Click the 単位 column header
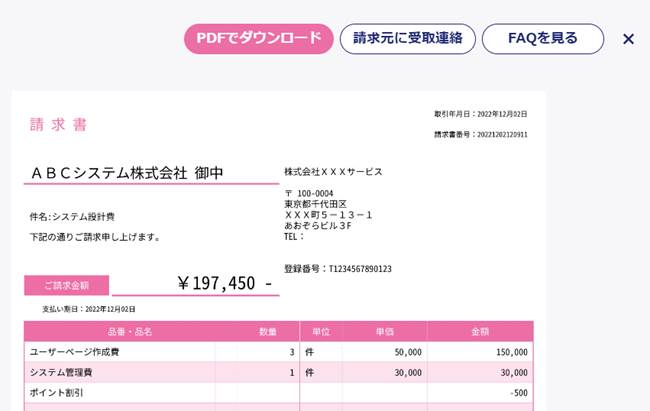This screenshot has height=411, width=650. coord(321,331)
